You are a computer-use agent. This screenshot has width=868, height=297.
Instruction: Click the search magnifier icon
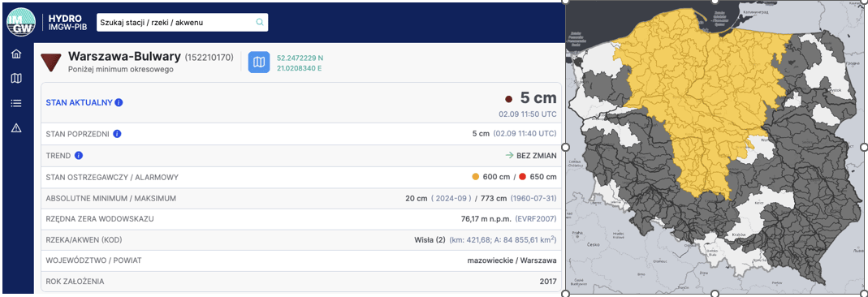coord(260,22)
